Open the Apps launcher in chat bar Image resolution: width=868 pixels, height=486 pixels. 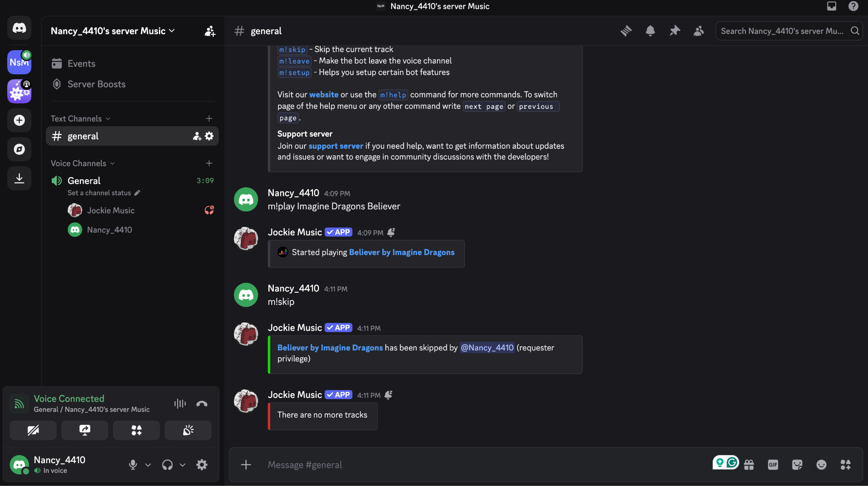(x=846, y=465)
